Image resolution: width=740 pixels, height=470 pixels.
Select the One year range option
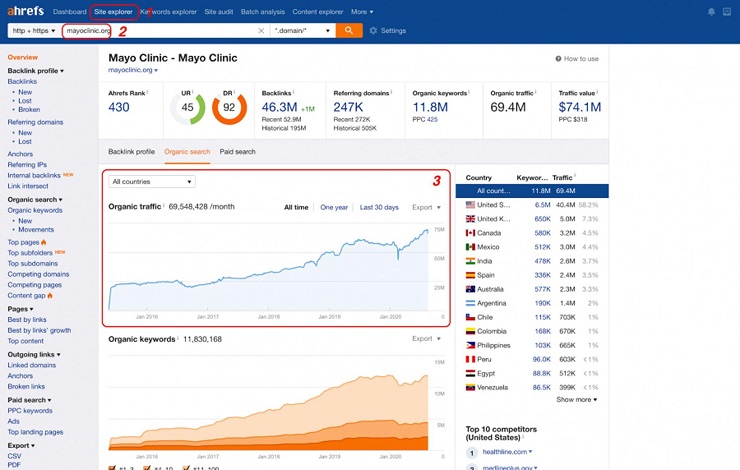coord(334,207)
